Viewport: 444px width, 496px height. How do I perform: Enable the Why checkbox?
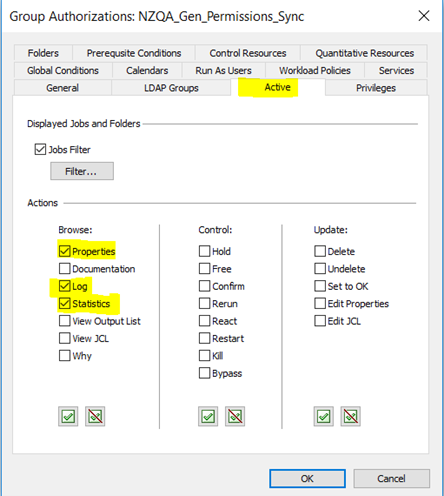[65, 355]
